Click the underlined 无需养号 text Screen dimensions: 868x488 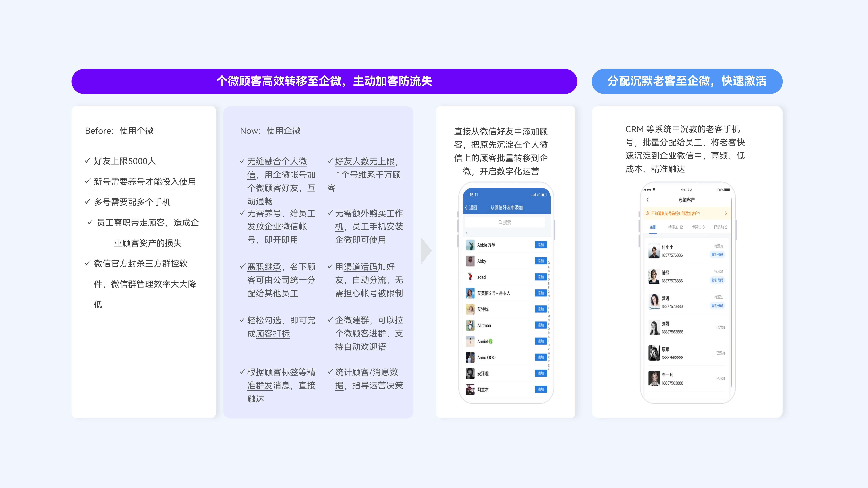coord(264,213)
